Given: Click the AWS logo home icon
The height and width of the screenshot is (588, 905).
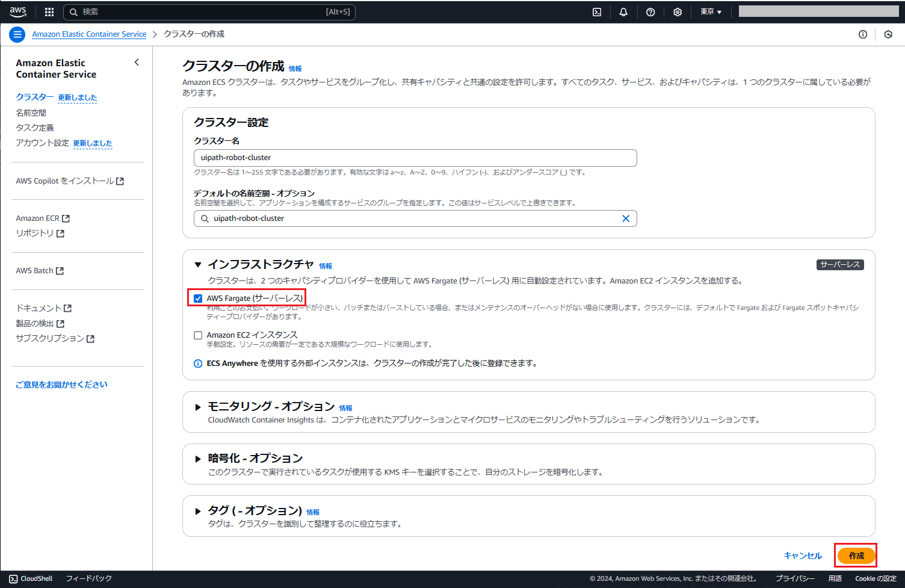Looking at the screenshot, I should click(x=18, y=11).
